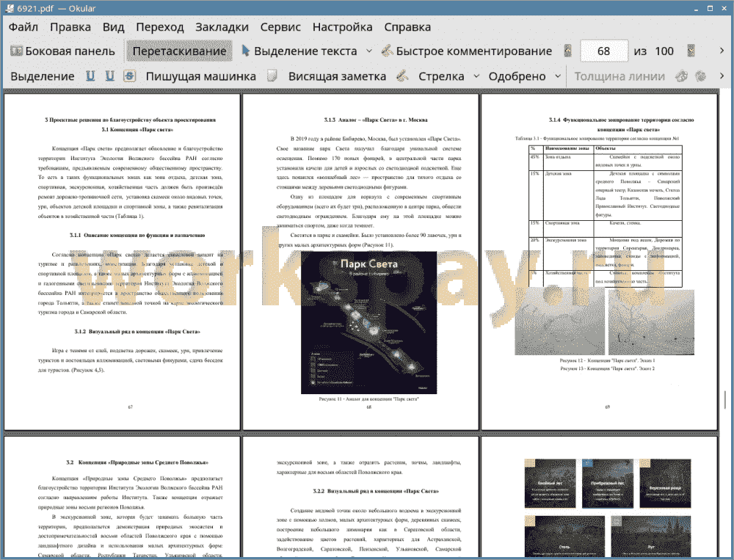This screenshot has width=734, height=560.
Task: Click heading 3.2 Концепция Природные зоны
Action: [x=137, y=462]
